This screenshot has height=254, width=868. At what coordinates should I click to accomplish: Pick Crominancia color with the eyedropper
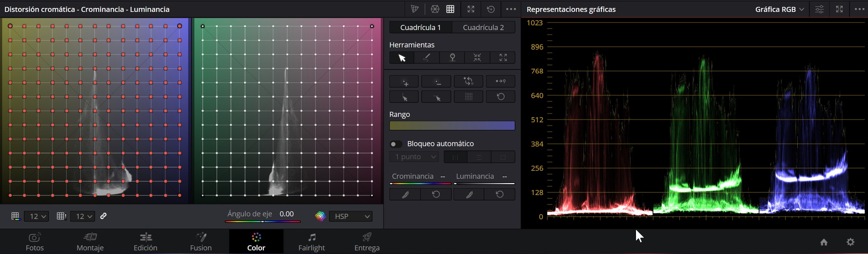click(x=405, y=194)
